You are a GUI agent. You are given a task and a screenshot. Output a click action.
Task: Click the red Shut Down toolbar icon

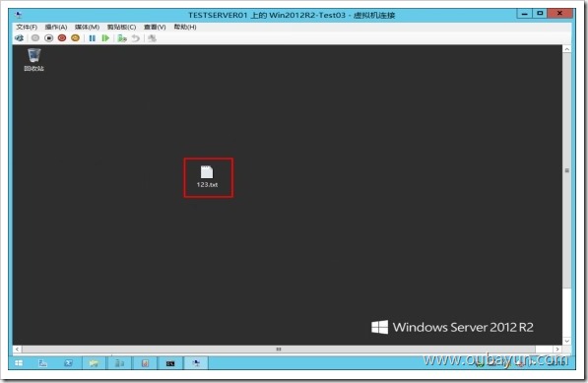pos(62,37)
